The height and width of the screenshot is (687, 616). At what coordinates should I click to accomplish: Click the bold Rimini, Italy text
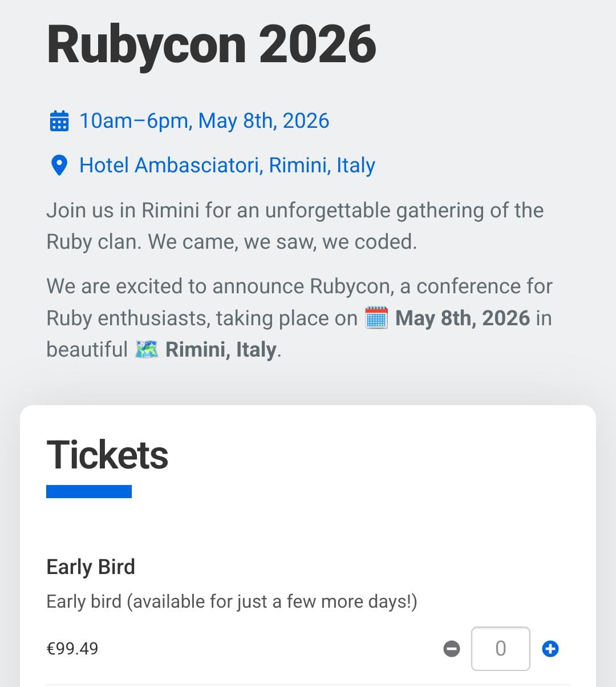pyautogui.click(x=221, y=349)
